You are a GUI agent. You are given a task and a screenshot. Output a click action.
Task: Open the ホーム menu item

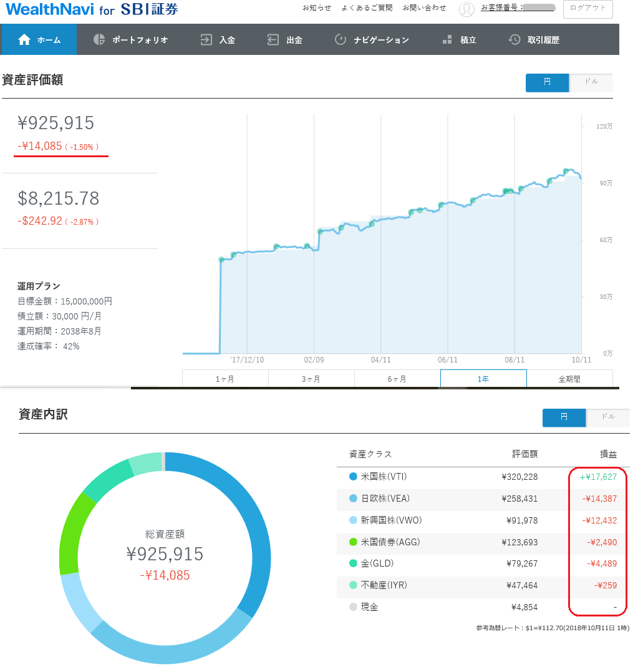[x=39, y=39]
